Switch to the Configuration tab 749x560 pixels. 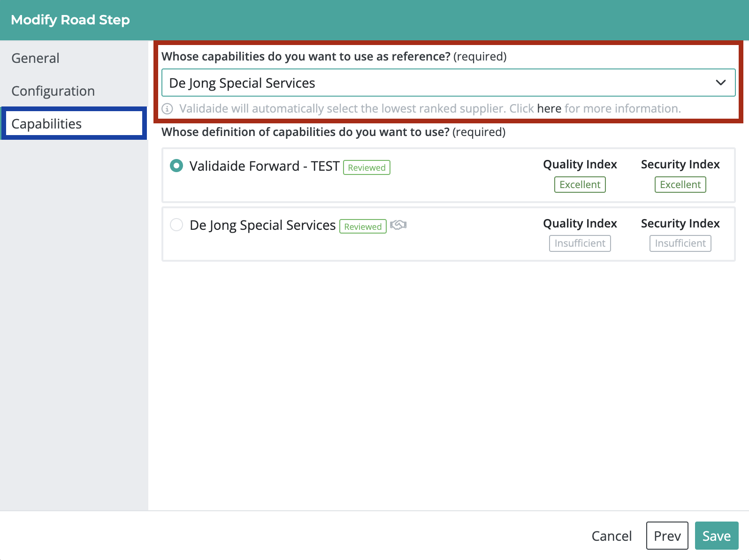pos(53,91)
